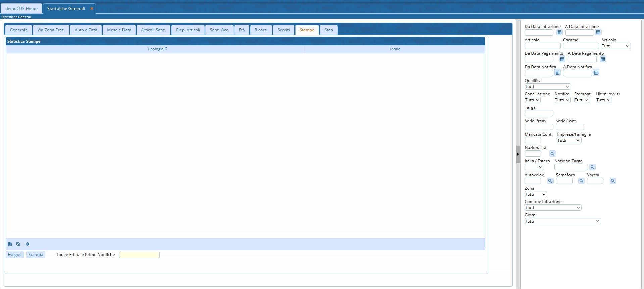Switch to the Mese e Data tab

119,30
